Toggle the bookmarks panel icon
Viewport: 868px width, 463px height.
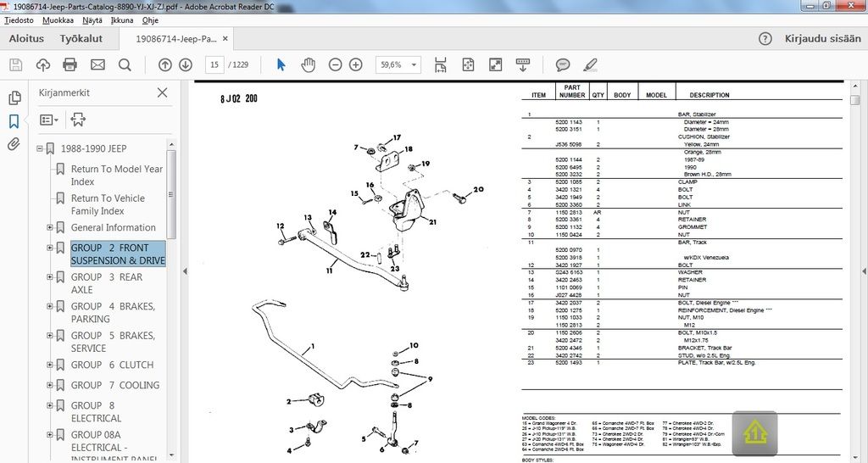pyautogui.click(x=14, y=121)
